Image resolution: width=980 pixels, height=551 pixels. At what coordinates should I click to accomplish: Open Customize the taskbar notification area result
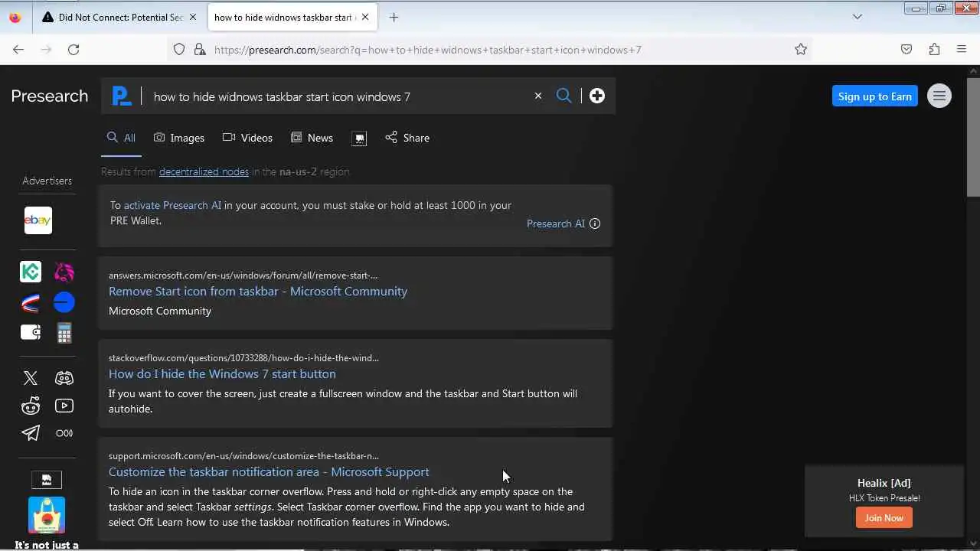[269, 471]
